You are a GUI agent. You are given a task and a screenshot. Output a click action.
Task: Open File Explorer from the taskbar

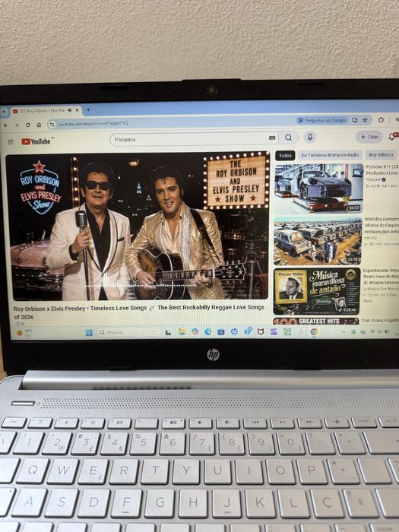(x=182, y=332)
